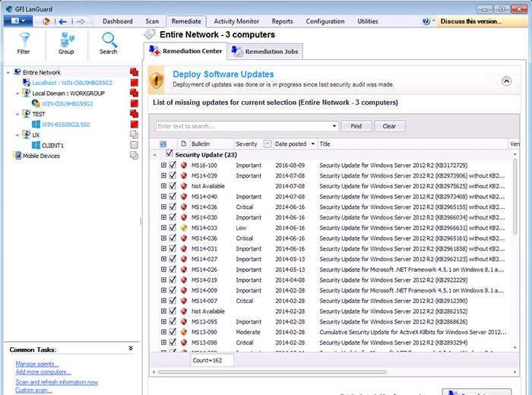Click the orange shield on MS13-090 row
Screen dimensions: 532x395
[x=184, y=332]
